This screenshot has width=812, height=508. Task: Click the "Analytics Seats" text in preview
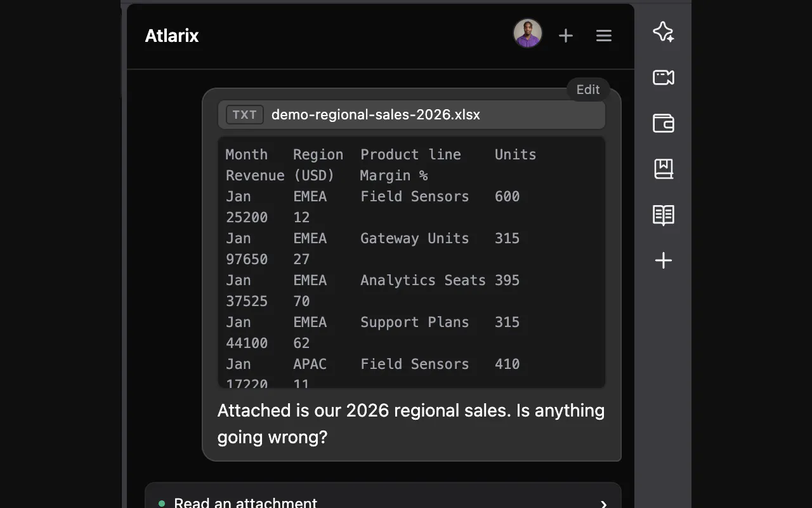423,280
